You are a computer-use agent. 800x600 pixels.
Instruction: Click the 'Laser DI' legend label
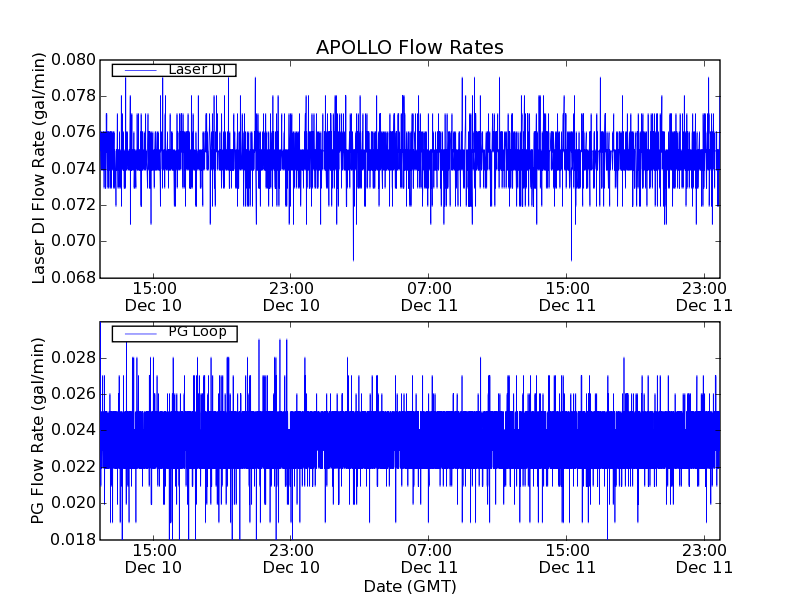[197, 69]
